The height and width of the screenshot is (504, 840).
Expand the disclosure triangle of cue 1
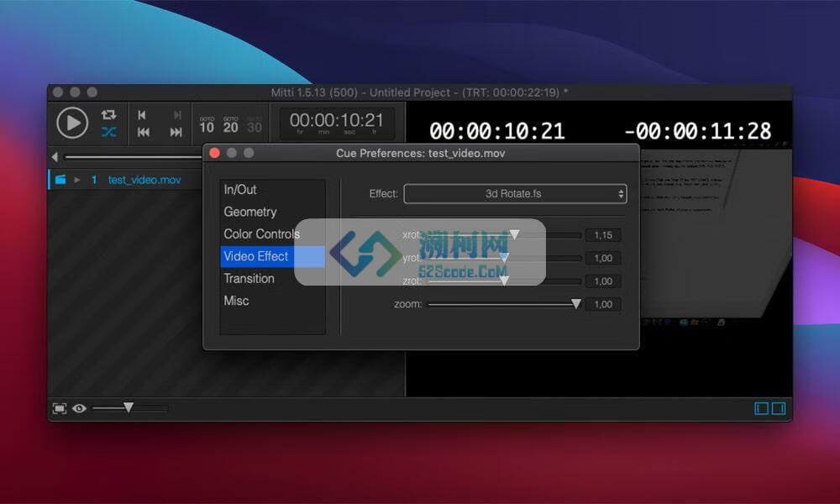coord(77,180)
